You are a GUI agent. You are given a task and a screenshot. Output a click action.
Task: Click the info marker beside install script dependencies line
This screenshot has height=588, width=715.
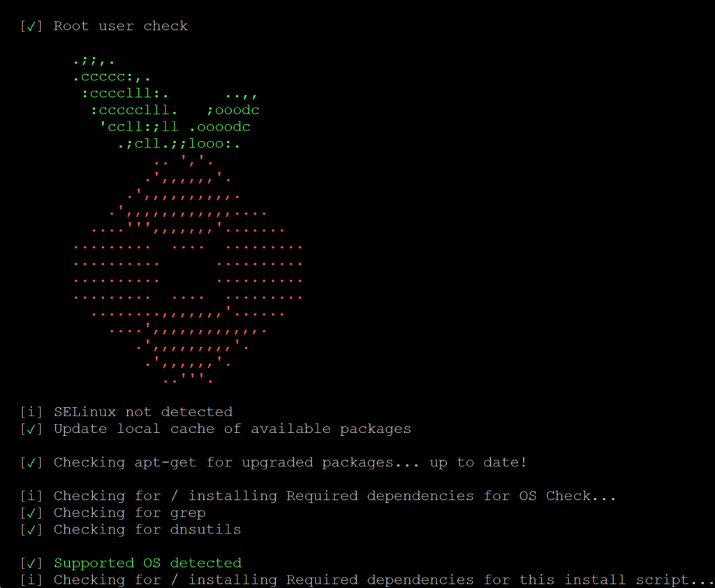click(x=31, y=580)
